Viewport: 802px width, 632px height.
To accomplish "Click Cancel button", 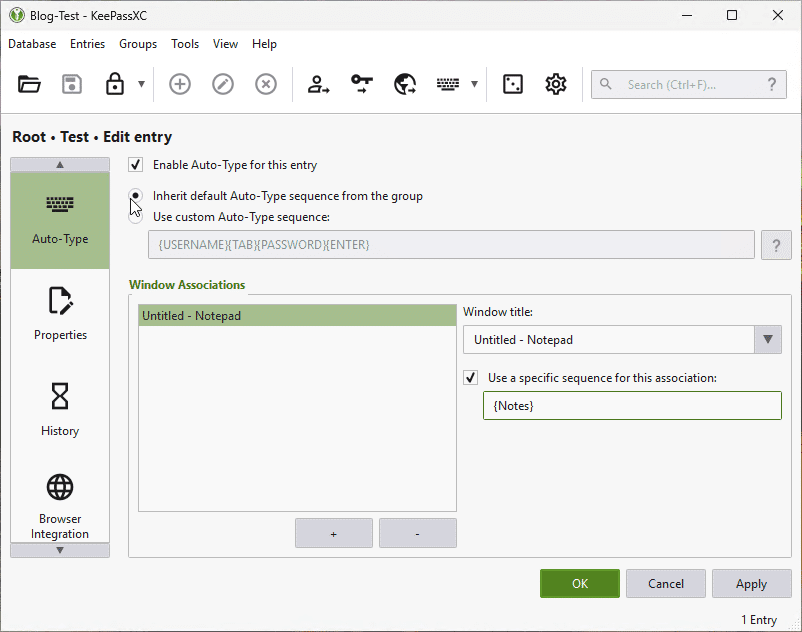I will [665, 583].
